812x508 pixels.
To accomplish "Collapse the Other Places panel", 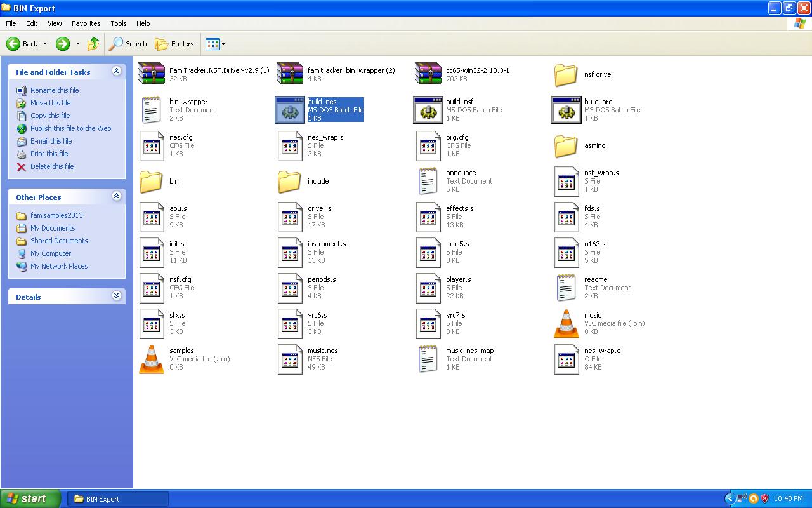I will (116, 196).
